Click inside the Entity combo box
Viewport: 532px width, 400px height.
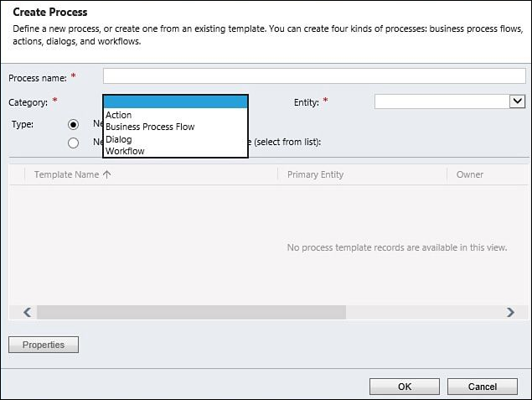(x=442, y=101)
